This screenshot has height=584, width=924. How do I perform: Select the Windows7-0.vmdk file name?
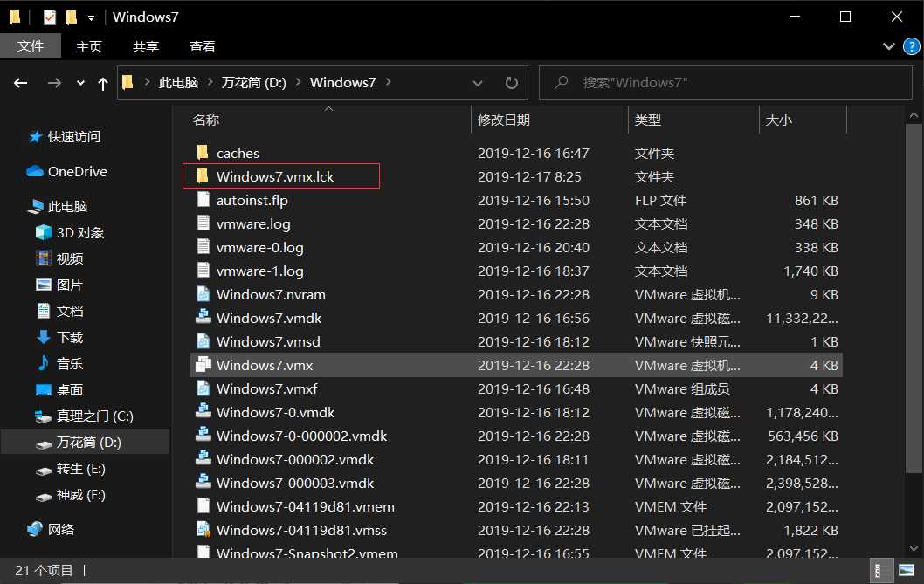[275, 413]
